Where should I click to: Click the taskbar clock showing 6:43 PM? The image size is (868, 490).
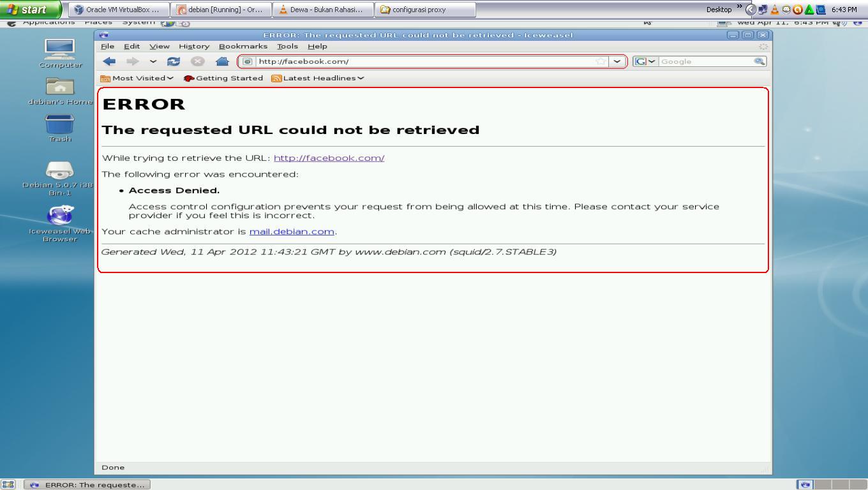point(844,10)
